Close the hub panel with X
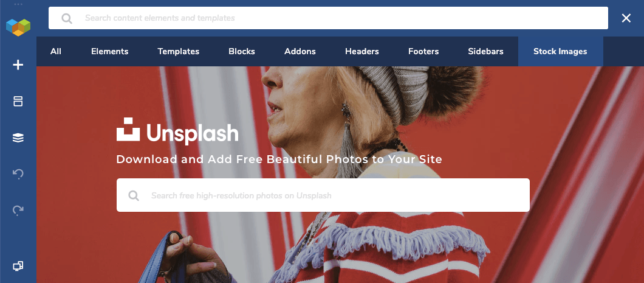 [x=626, y=18]
